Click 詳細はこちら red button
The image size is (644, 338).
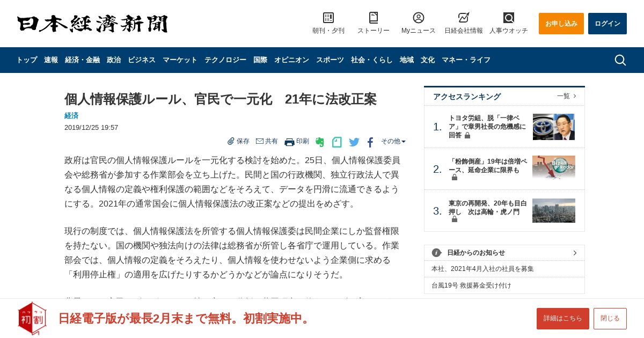click(563, 319)
